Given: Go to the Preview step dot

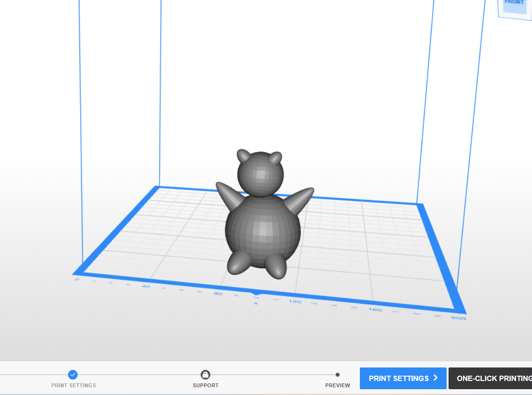Looking at the screenshot, I should 337,375.
